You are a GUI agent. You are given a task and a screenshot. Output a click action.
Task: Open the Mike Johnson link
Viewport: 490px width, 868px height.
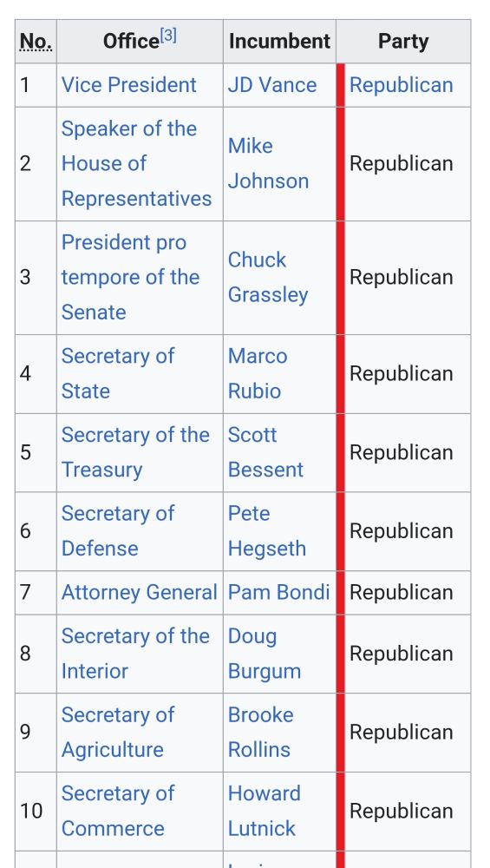tap(268, 164)
